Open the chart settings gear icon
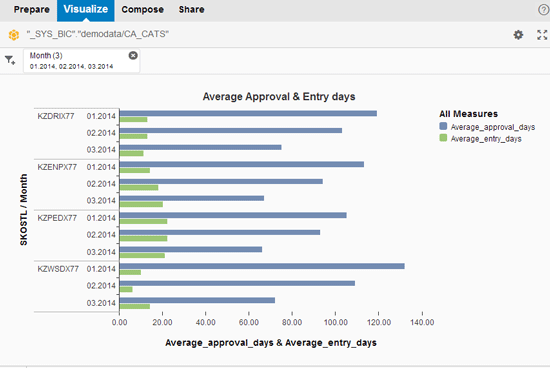The width and height of the screenshot is (550, 368). pos(518,35)
